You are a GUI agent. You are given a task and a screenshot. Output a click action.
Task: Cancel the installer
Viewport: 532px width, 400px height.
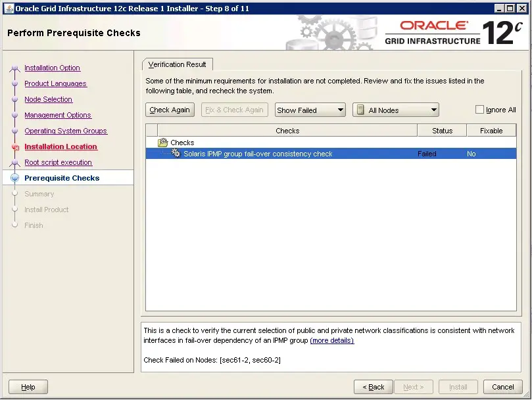pyautogui.click(x=503, y=387)
